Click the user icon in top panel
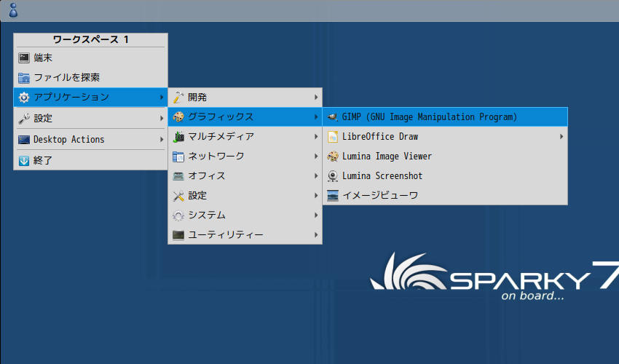Screen dimensions: 619x364 pos(13,11)
